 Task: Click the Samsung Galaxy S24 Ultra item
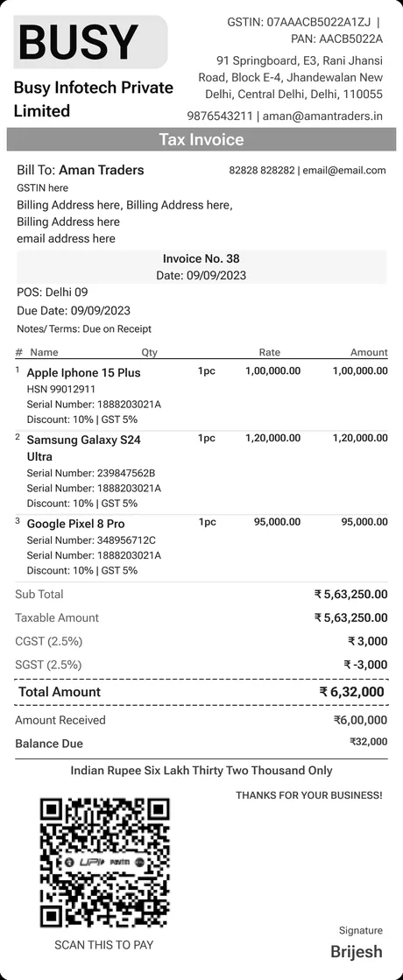(x=84, y=448)
